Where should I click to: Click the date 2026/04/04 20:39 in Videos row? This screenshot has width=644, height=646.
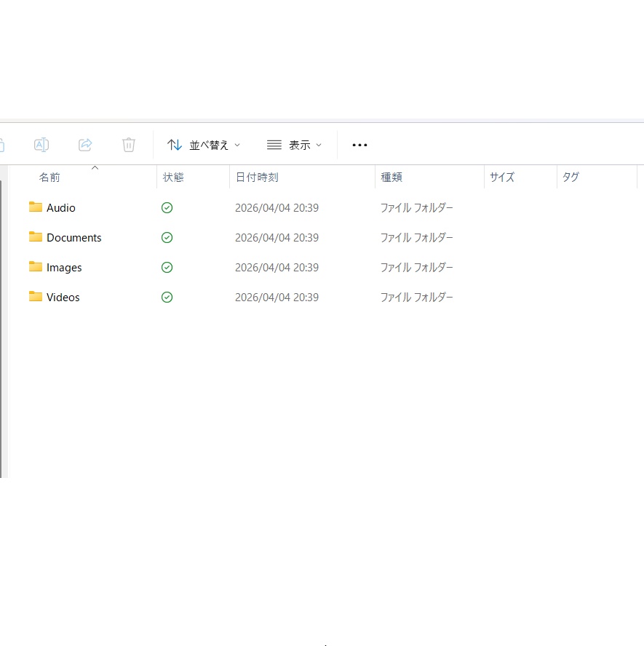pos(277,298)
